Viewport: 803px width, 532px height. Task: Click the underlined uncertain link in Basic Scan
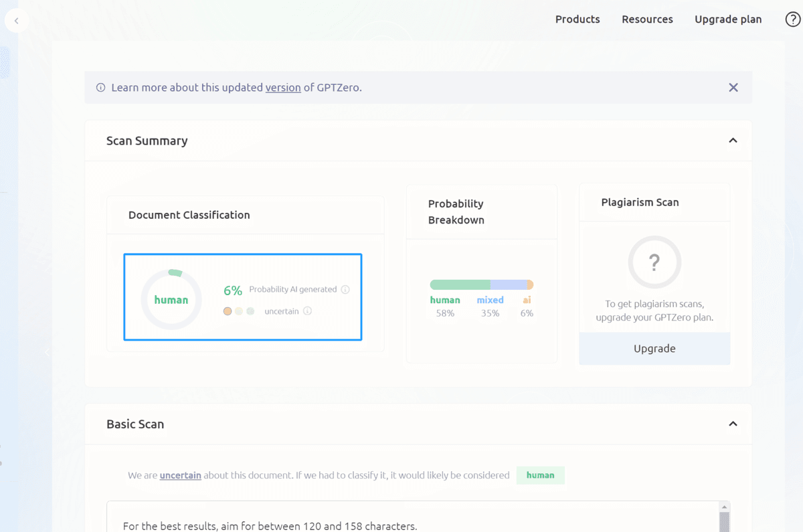(x=181, y=475)
